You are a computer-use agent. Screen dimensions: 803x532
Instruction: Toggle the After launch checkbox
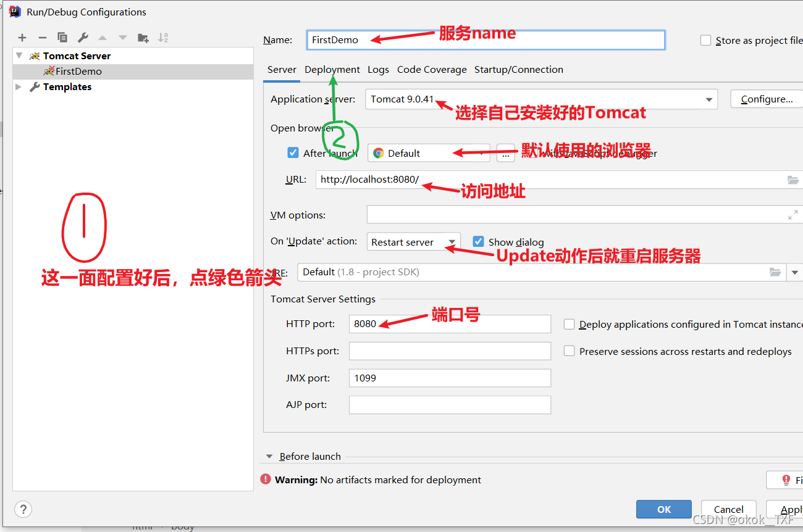tap(293, 153)
